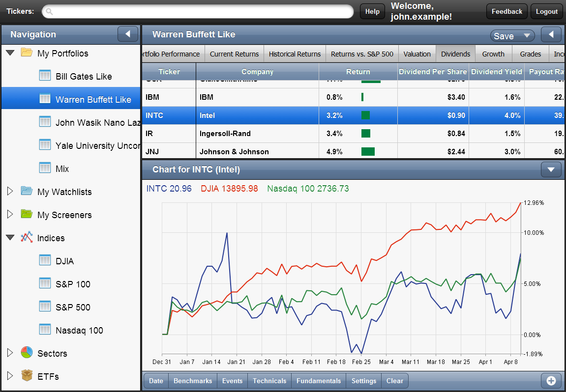This screenshot has height=392, width=566.
Task: Collapse the Indices tree node
Action: [10, 238]
